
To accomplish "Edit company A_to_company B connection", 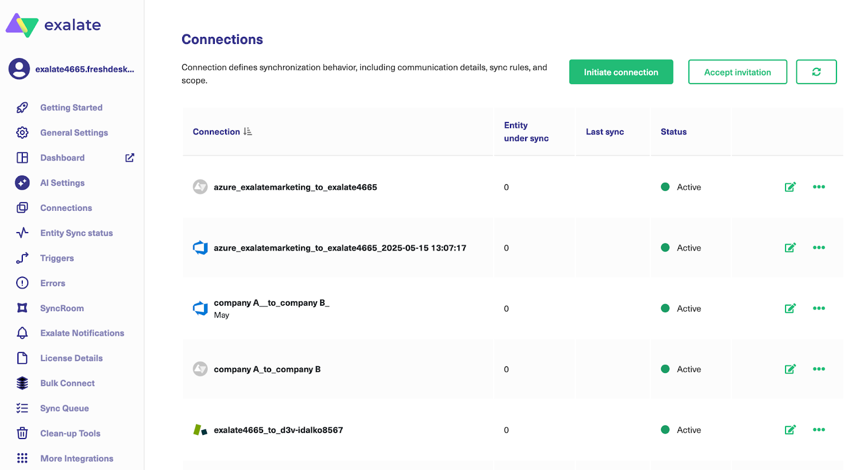I will [790, 369].
